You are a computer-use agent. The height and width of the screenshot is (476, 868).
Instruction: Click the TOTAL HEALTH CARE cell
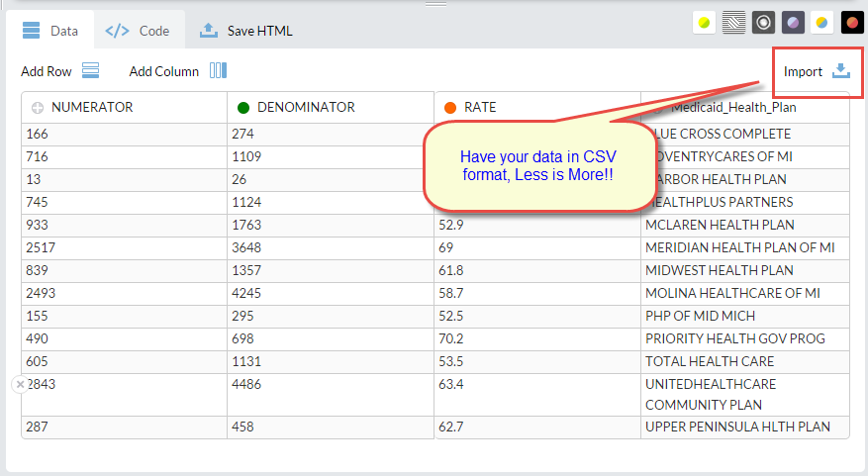coord(745,361)
